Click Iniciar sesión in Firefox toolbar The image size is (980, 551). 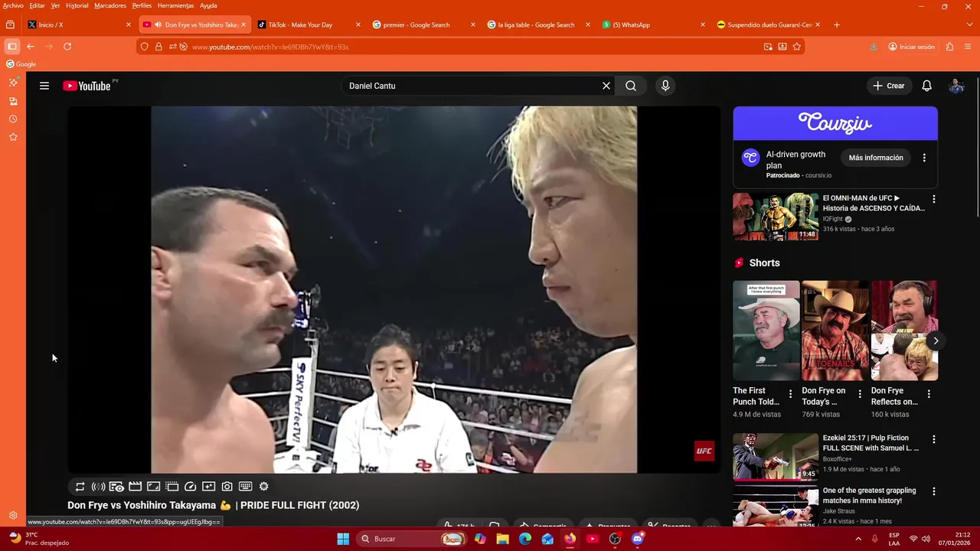911,47
